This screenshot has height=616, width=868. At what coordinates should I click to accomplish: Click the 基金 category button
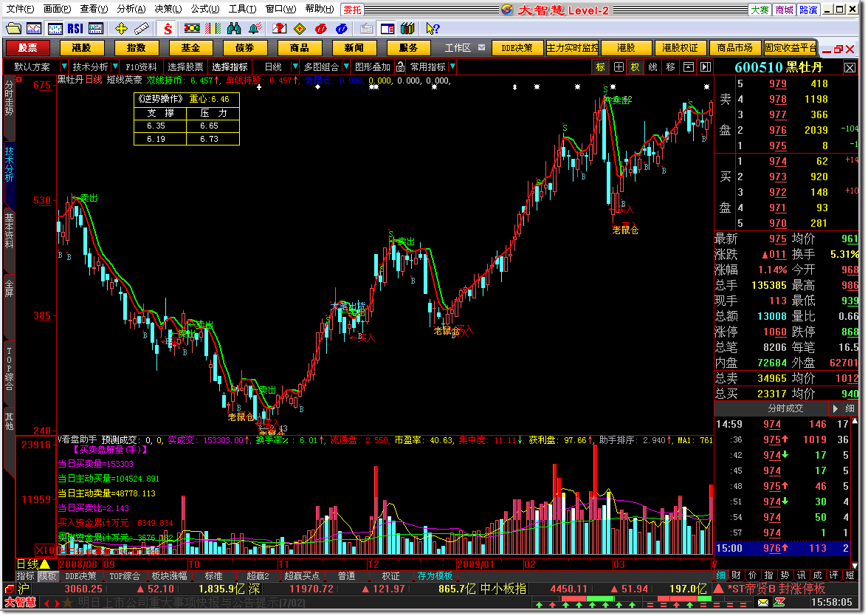(x=190, y=47)
